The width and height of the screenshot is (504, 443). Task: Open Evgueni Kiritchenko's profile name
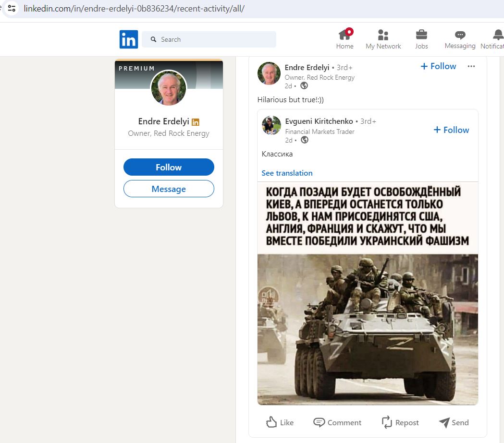point(319,121)
